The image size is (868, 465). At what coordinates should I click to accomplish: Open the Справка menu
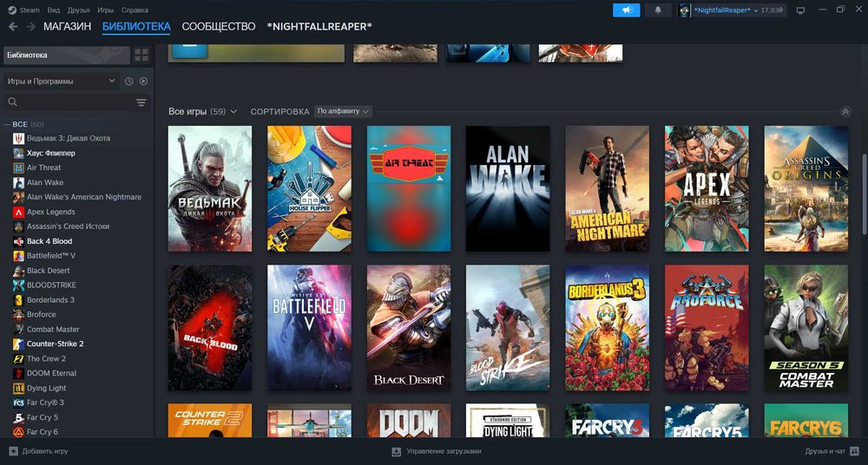click(x=135, y=10)
